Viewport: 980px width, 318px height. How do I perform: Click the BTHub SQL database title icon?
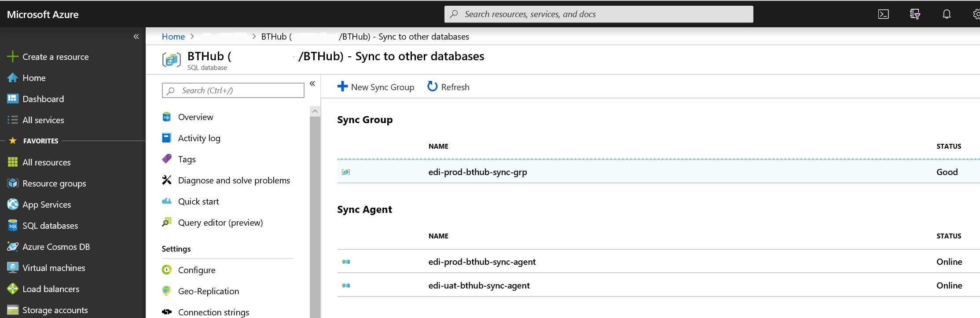(172, 59)
